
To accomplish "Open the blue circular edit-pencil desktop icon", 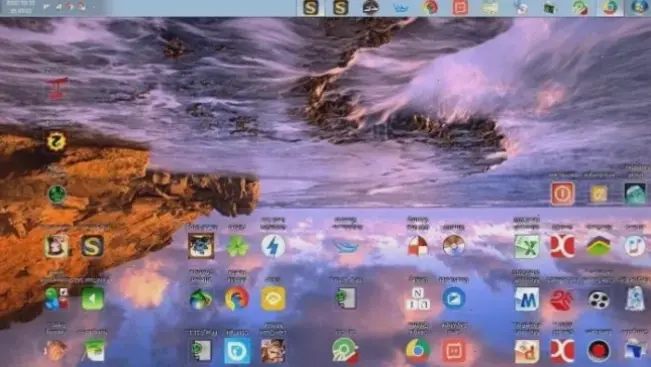I will [453, 298].
